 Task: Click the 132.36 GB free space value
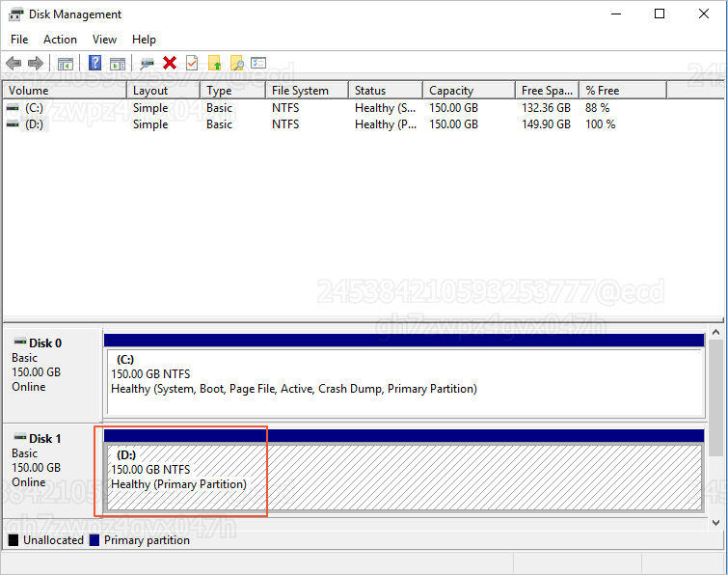(546, 108)
